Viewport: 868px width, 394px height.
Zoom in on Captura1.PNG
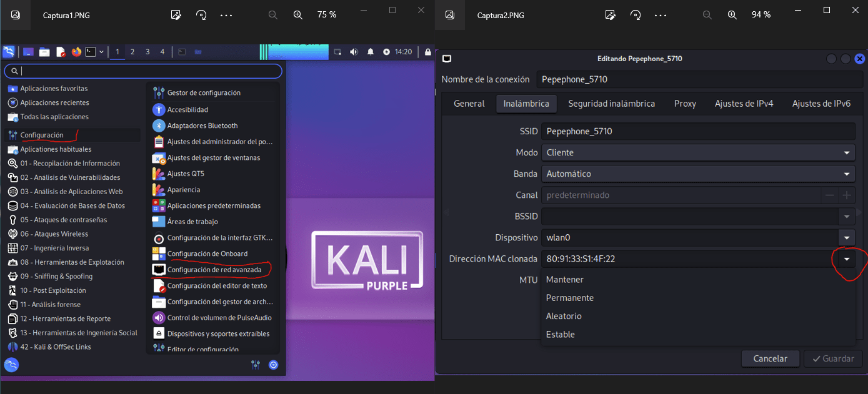pyautogui.click(x=298, y=14)
